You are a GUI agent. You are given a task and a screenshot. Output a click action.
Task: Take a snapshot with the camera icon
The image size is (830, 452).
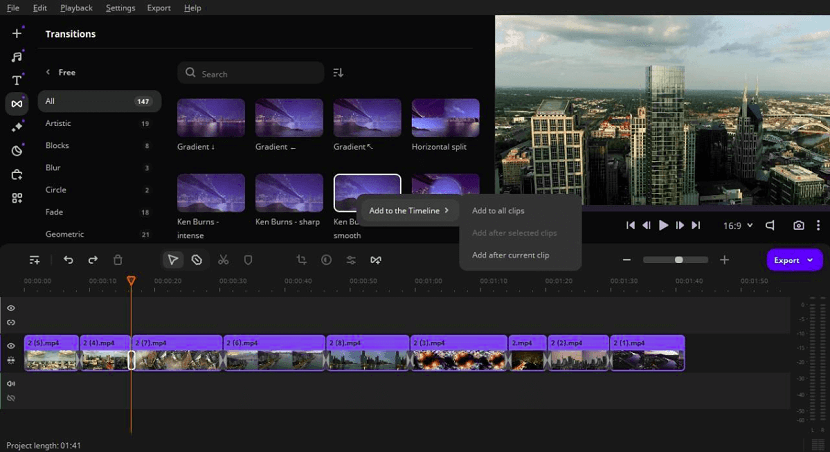click(x=799, y=225)
